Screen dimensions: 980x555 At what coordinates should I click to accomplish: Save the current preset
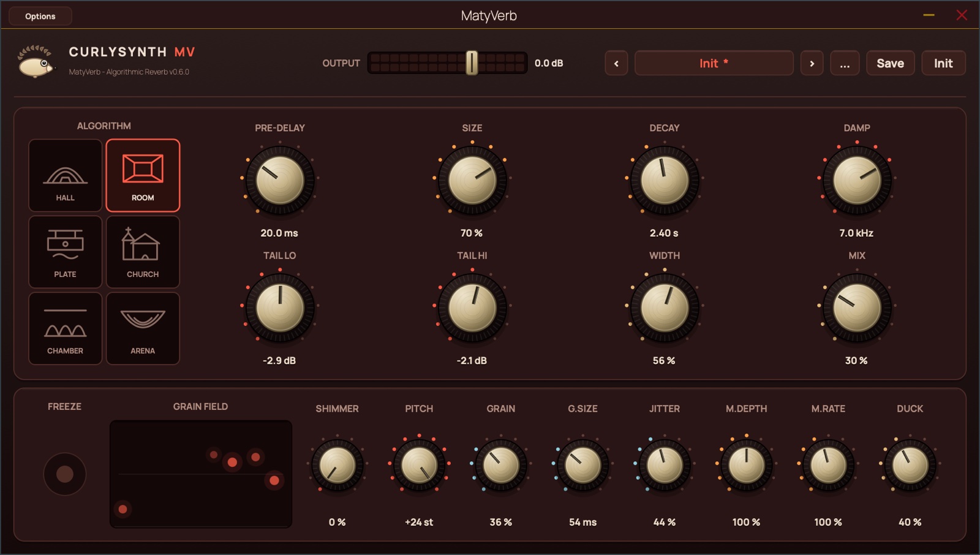(x=890, y=63)
